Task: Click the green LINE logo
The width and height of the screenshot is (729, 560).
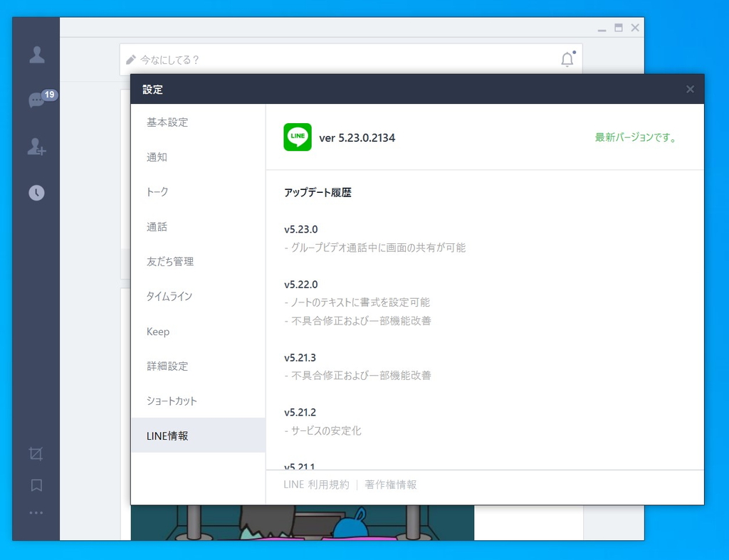Action: [x=298, y=137]
